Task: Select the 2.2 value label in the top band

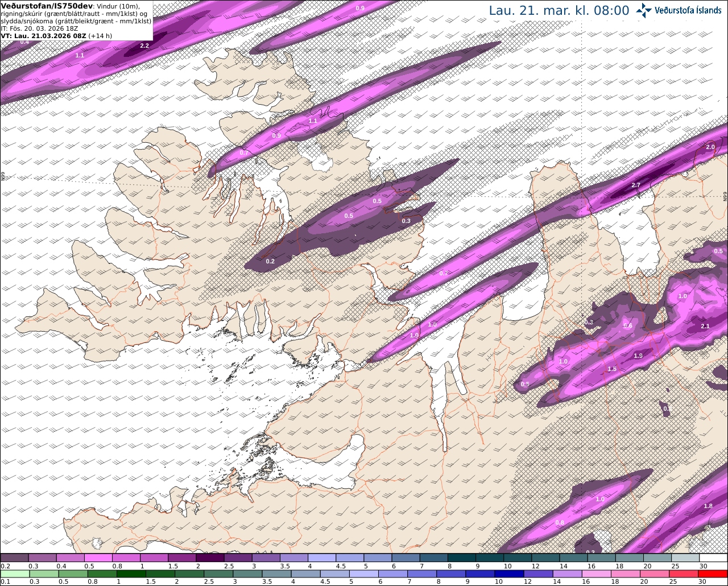Action: [144, 46]
